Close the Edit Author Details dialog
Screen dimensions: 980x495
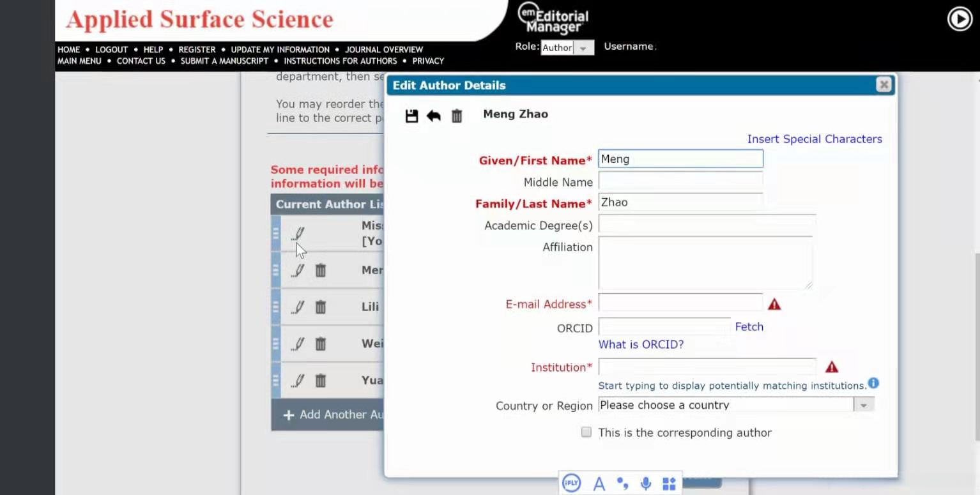click(x=884, y=84)
